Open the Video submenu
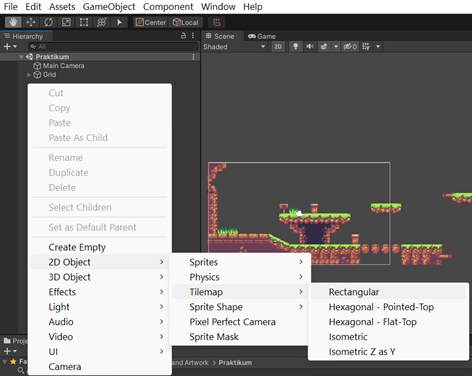472x376 pixels. pyautogui.click(x=99, y=337)
